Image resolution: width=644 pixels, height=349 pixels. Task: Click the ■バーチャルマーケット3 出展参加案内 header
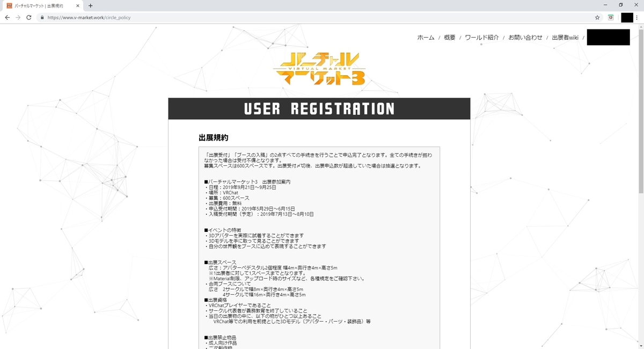(x=247, y=182)
